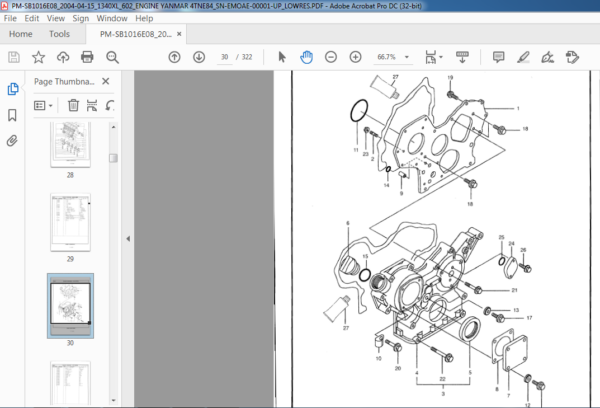This screenshot has width=600, height=408.
Task: Add a comment sticky note
Action: click(x=499, y=57)
